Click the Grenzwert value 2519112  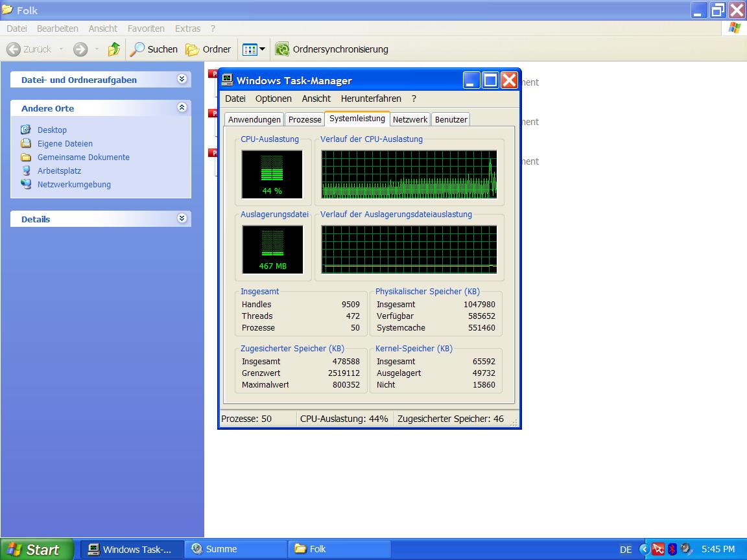coord(344,373)
